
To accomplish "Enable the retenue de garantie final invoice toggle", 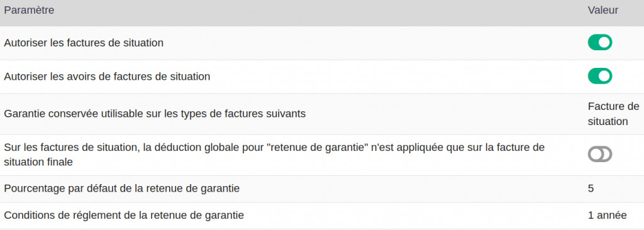I will [x=599, y=154].
